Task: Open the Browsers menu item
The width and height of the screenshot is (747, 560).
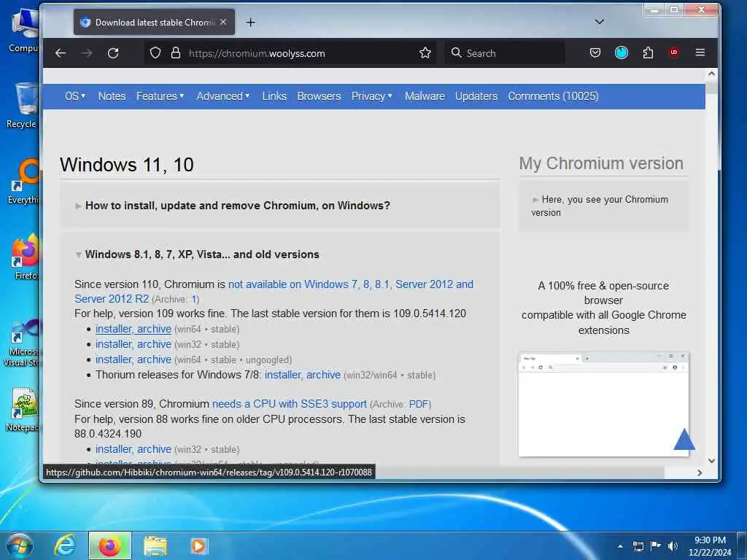Action: tap(320, 96)
